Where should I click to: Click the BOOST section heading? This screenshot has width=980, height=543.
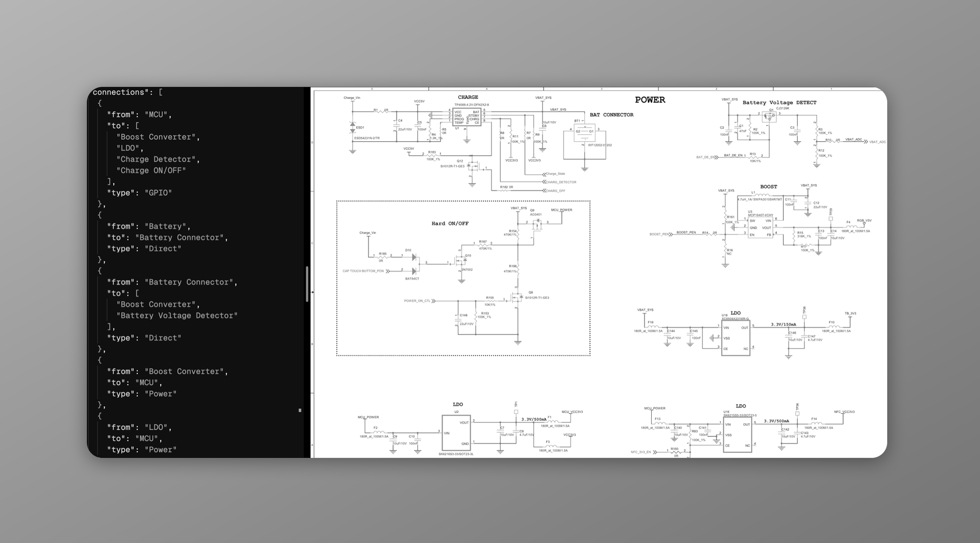[769, 187]
